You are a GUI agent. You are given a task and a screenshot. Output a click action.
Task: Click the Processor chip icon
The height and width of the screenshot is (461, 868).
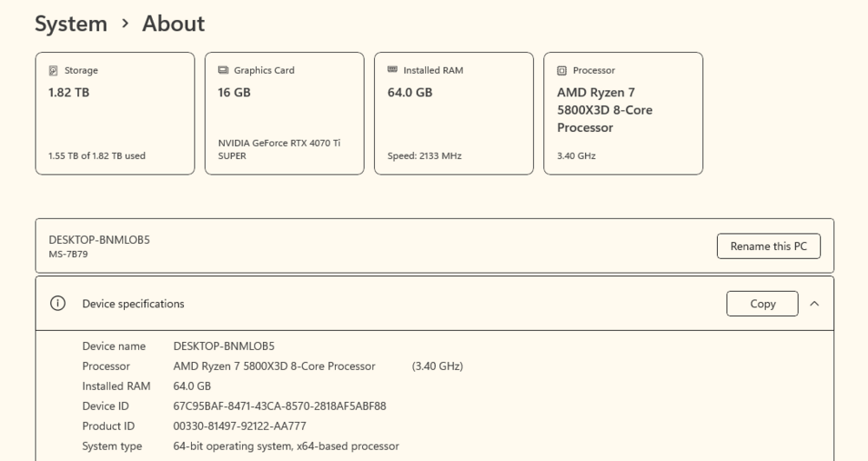[x=562, y=70]
